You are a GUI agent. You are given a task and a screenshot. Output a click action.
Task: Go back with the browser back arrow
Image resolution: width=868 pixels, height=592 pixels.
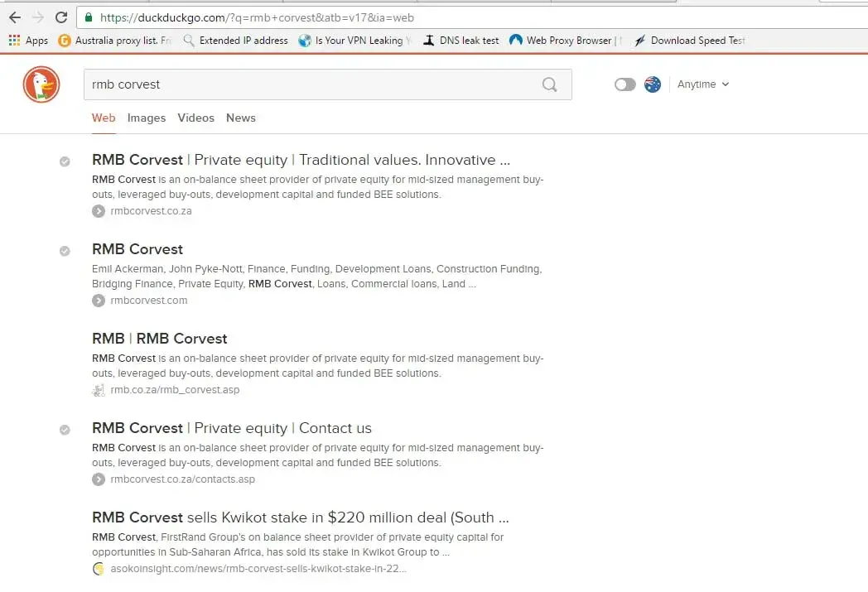pyautogui.click(x=15, y=17)
